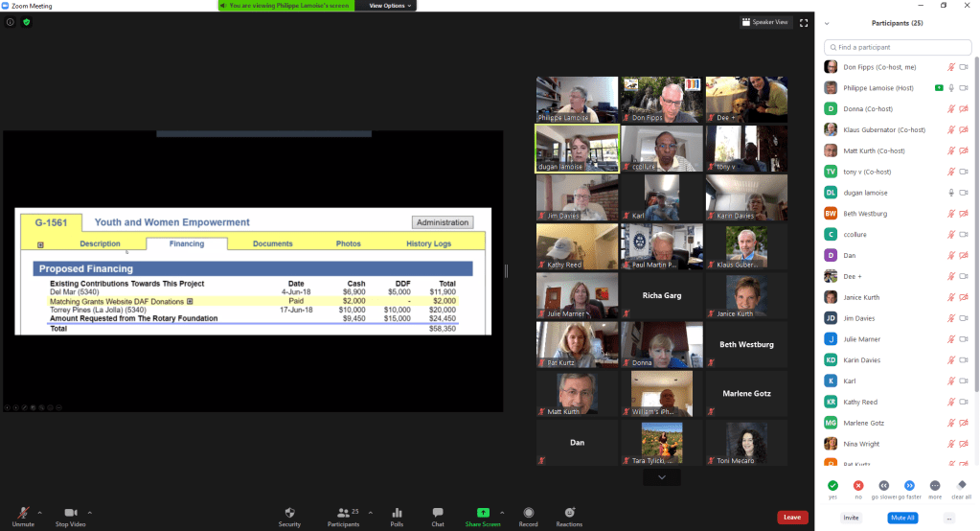Click the Find a participant search field

click(885, 47)
